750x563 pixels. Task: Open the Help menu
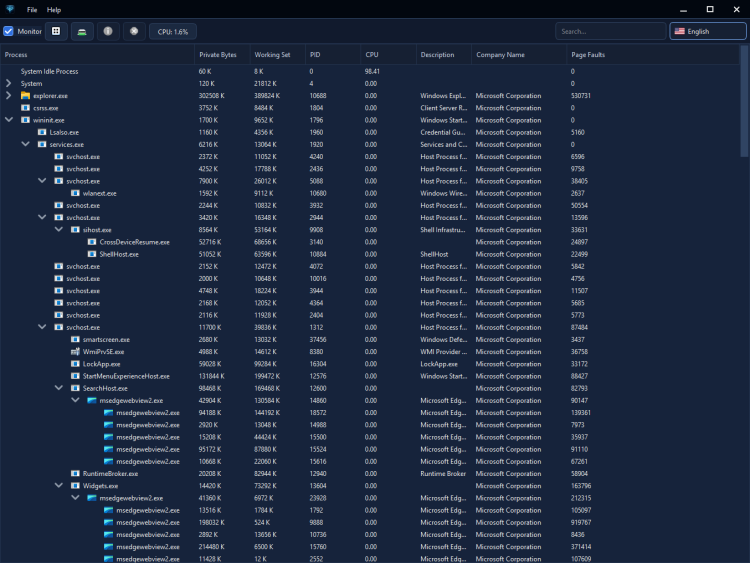54,10
